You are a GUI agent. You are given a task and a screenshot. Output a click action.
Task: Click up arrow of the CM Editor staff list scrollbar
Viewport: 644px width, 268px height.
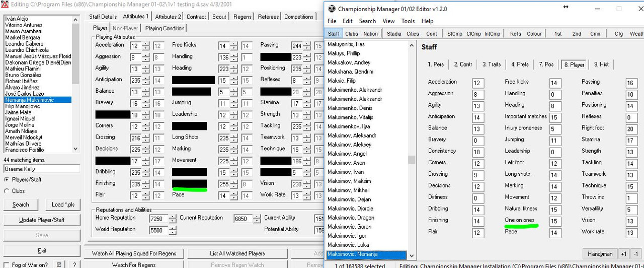coord(412,44)
